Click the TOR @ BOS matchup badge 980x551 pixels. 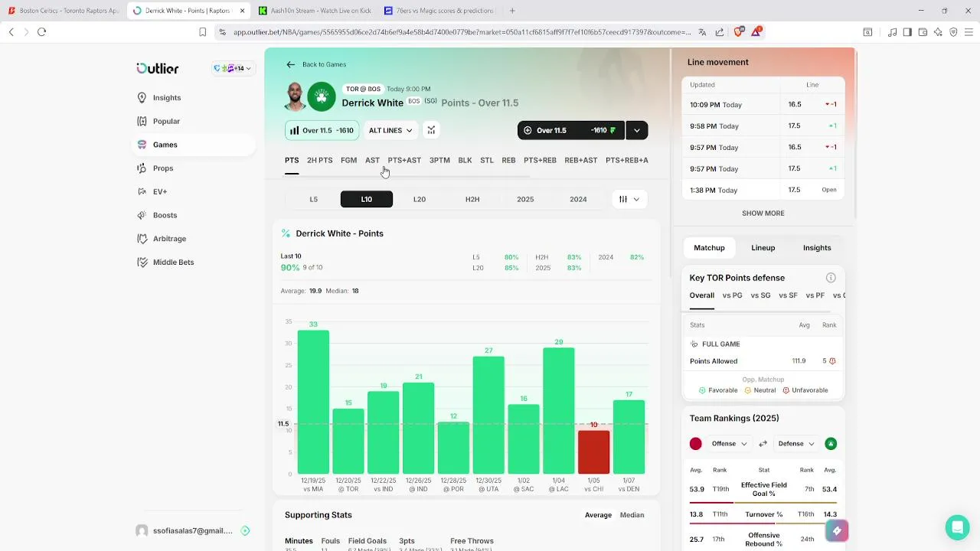click(x=363, y=89)
